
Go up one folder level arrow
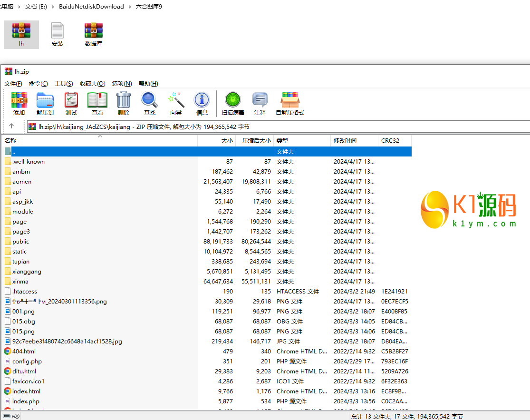pyautogui.click(x=11, y=127)
